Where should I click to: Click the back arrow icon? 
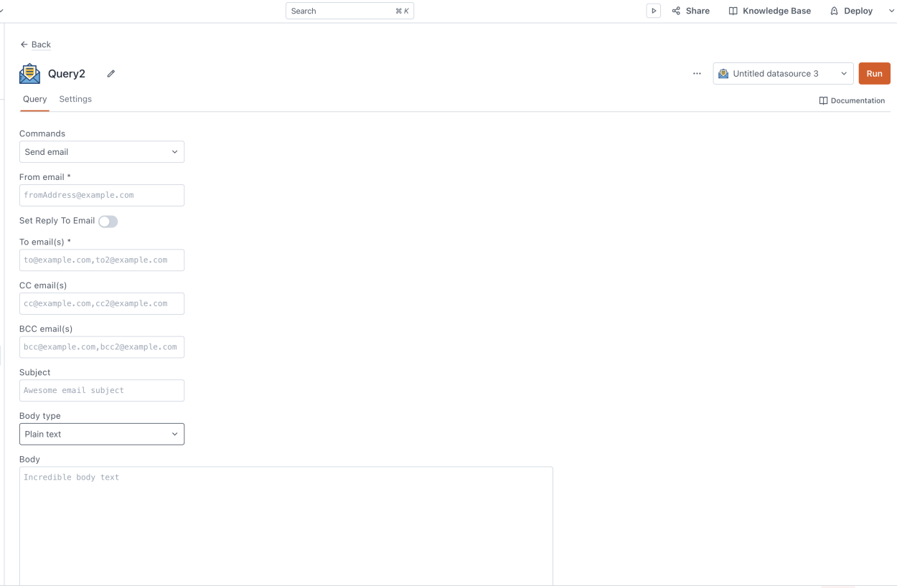[x=24, y=44]
